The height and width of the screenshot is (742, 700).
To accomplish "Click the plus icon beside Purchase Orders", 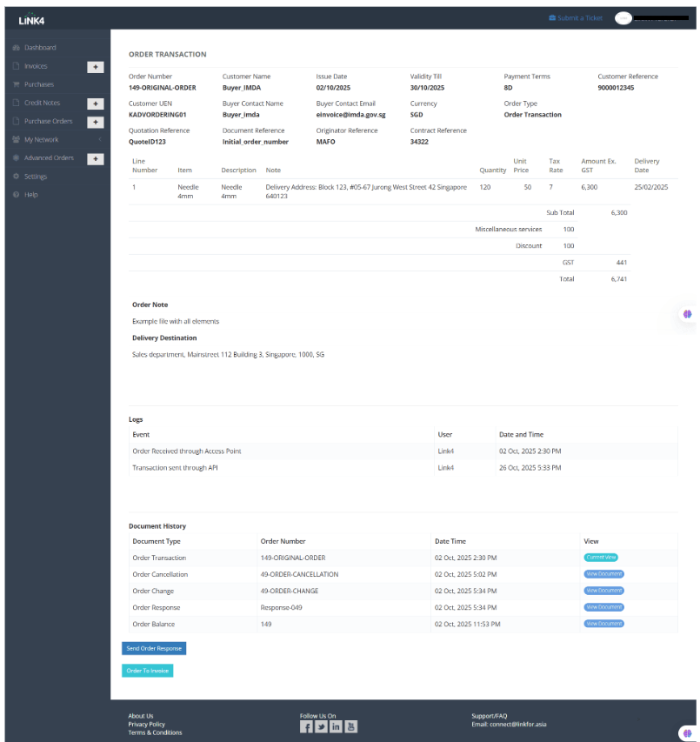I will coord(96,122).
